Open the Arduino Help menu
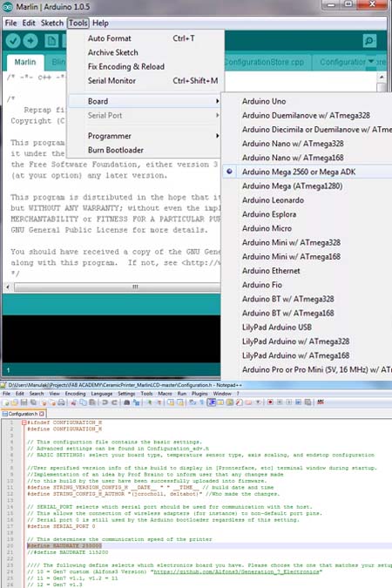 coord(100,23)
